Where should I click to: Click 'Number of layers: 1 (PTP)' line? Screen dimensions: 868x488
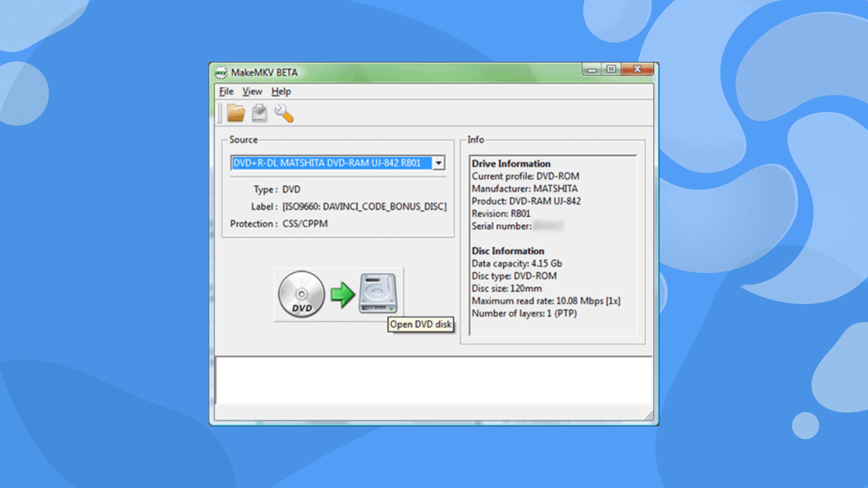point(524,313)
